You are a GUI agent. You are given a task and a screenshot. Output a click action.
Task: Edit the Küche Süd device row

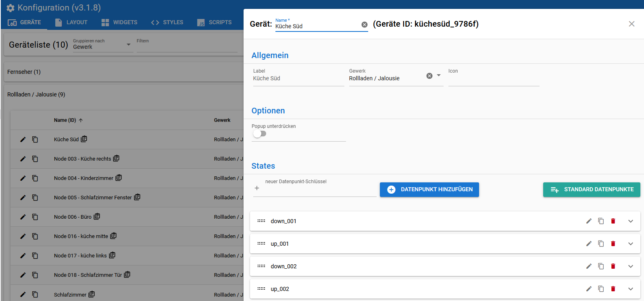[23, 140]
